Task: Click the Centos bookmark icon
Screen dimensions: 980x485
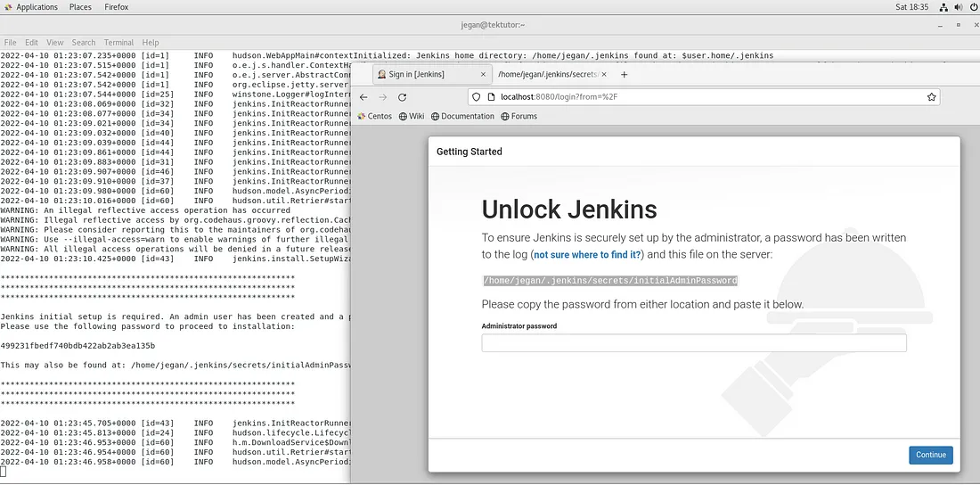Action: pos(361,117)
